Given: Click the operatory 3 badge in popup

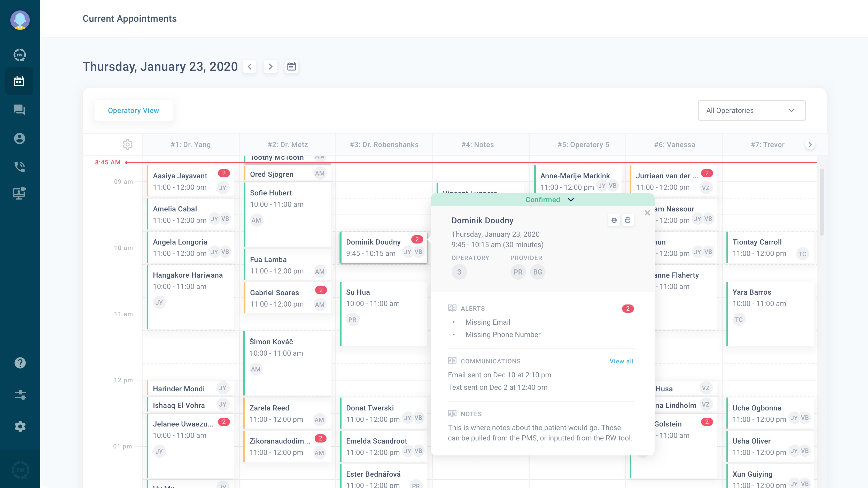Looking at the screenshot, I should click(x=459, y=272).
